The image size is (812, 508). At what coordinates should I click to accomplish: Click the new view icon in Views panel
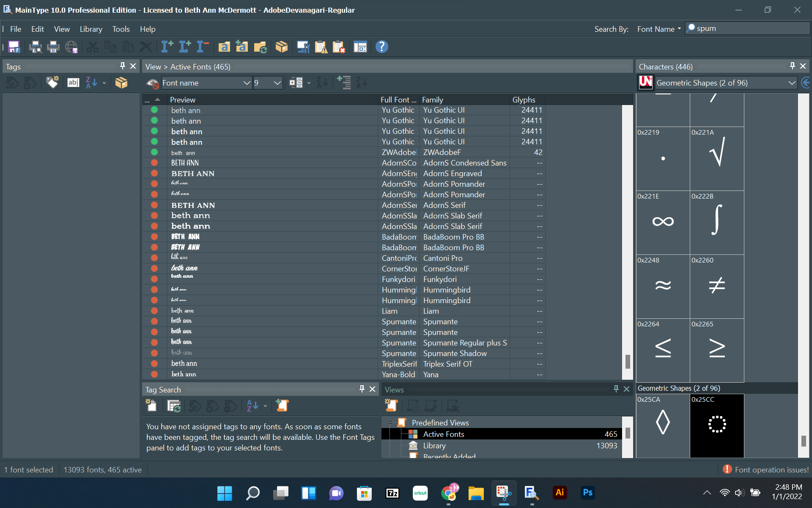click(x=391, y=406)
